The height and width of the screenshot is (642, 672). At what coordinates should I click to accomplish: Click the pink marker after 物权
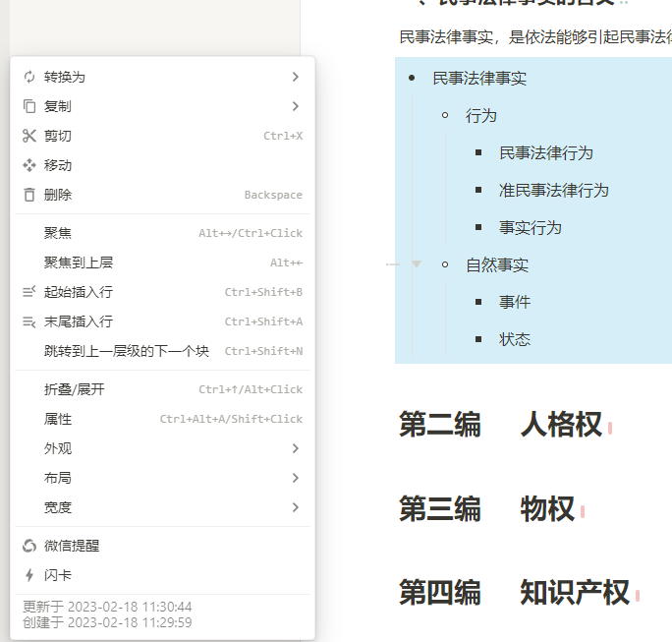(x=583, y=511)
